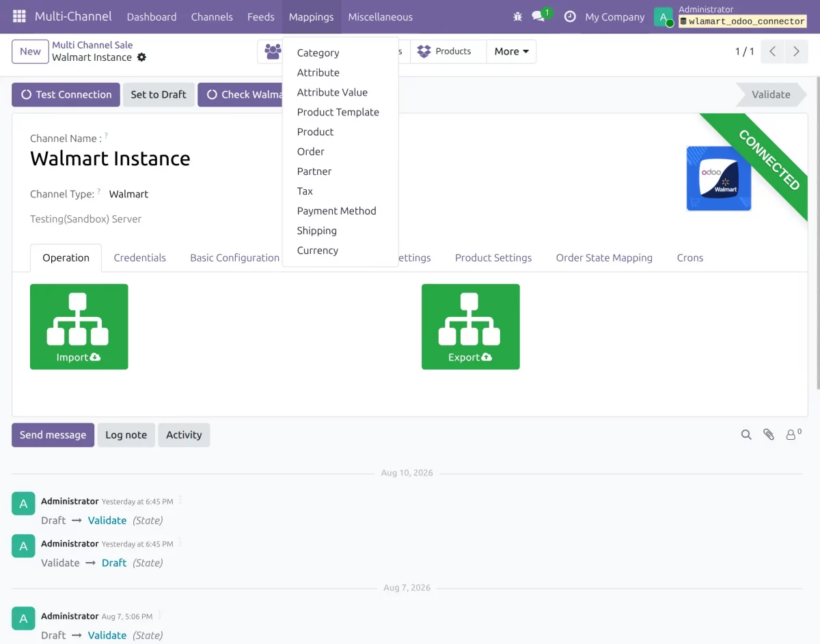This screenshot has width=820, height=644.
Task: Click the Validate status stage
Action: pyautogui.click(x=771, y=94)
